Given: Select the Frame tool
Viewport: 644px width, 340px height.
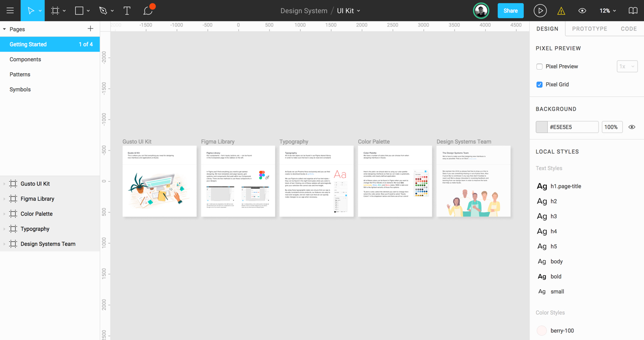Looking at the screenshot, I should pyautogui.click(x=55, y=11).
